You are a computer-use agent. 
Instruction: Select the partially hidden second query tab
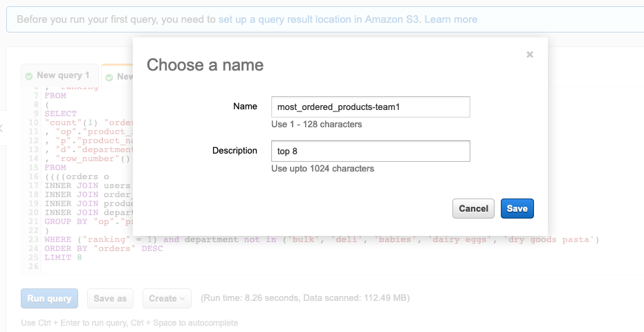click(x=118, y=76)
